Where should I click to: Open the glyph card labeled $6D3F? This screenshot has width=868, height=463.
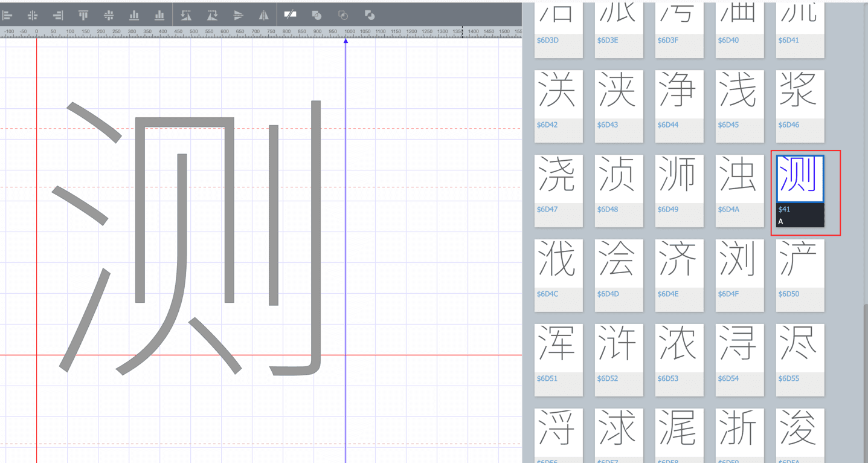coord(680,29)
